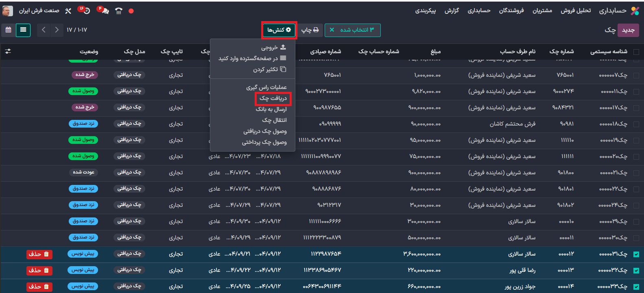Toggle the select-all checkbox in the table header
The width and height of the screenshot is (644, 293).
[636, 52]
